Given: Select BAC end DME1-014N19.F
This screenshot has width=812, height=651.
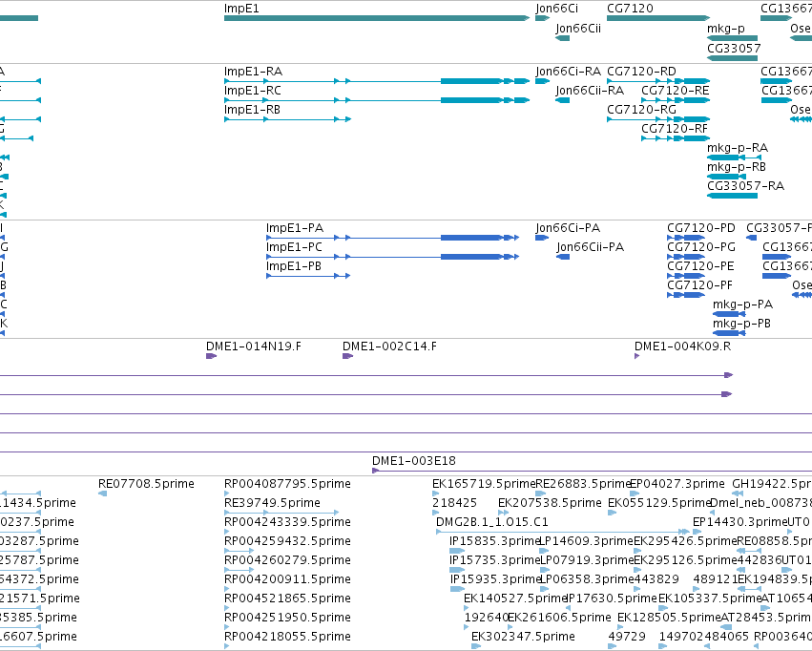Looking at the screenshot, I should [x=211, y=356].
